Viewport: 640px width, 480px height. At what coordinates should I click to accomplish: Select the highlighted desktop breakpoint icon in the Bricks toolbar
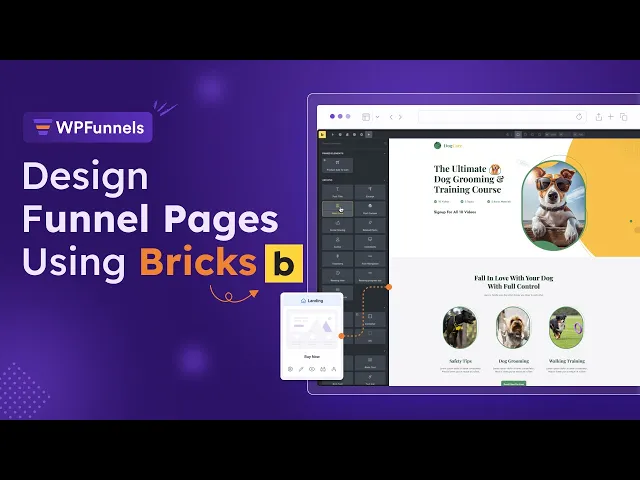click(x=518, y=134)
